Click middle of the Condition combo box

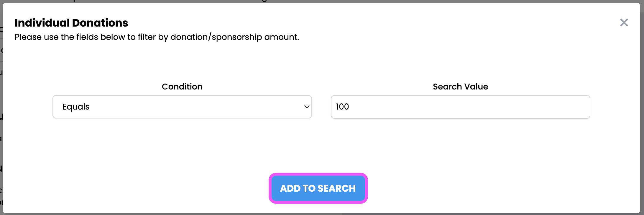(182, 107)
